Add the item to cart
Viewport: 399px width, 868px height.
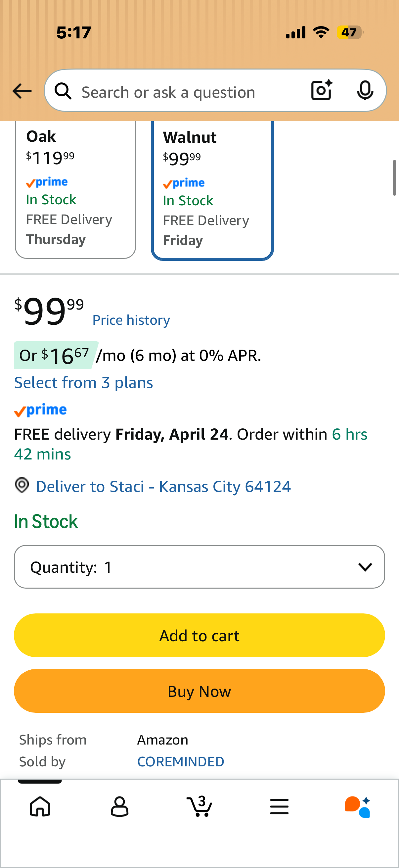tap(199, 635)
